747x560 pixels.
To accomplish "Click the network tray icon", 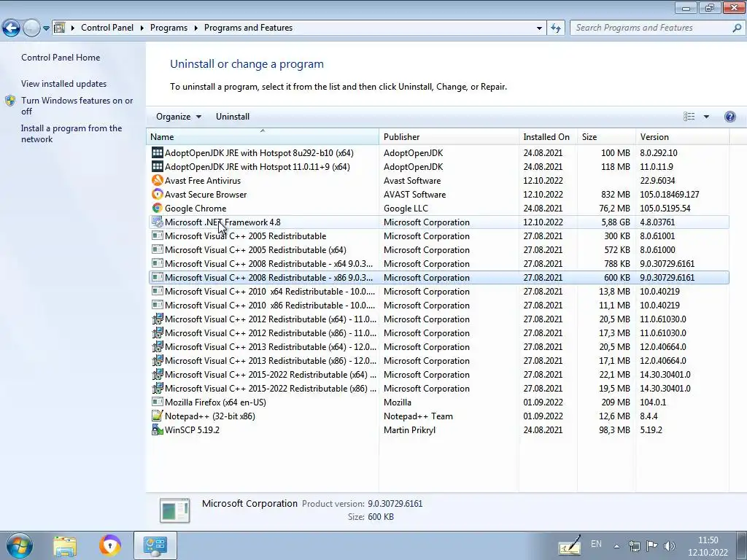I will point(634,546).
